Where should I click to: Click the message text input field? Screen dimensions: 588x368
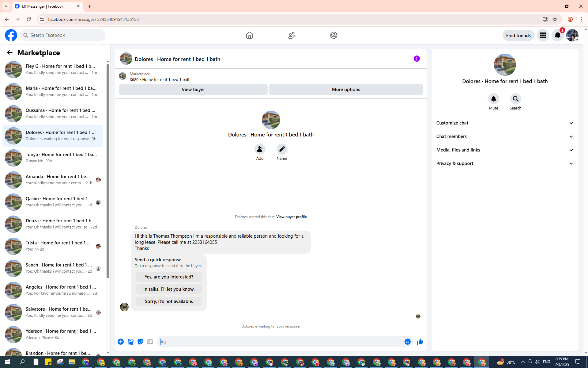coord(280,342)
